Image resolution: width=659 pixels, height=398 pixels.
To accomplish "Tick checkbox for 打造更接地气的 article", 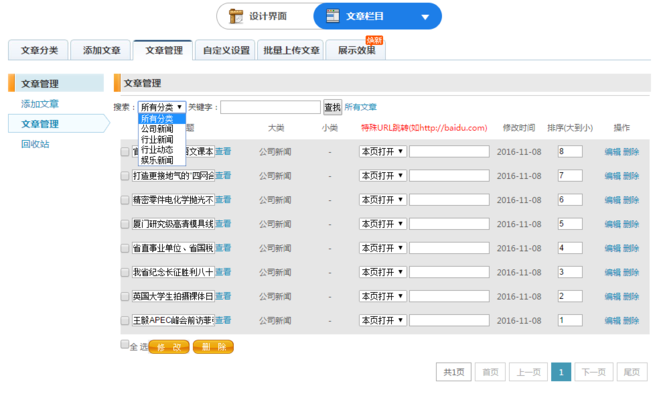I will click(125, 176).
